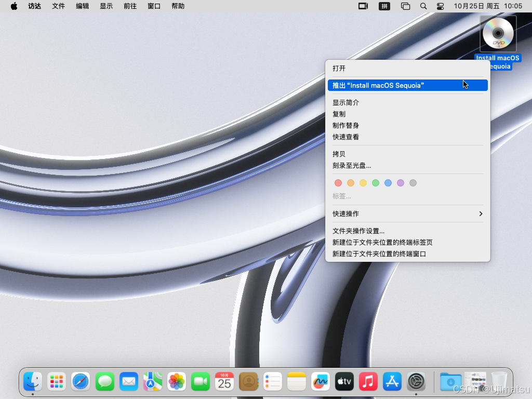Select the Install macOS Sequoia DVD icon
The height and width of the screenshot is (399, 532).
click(498, 34)
